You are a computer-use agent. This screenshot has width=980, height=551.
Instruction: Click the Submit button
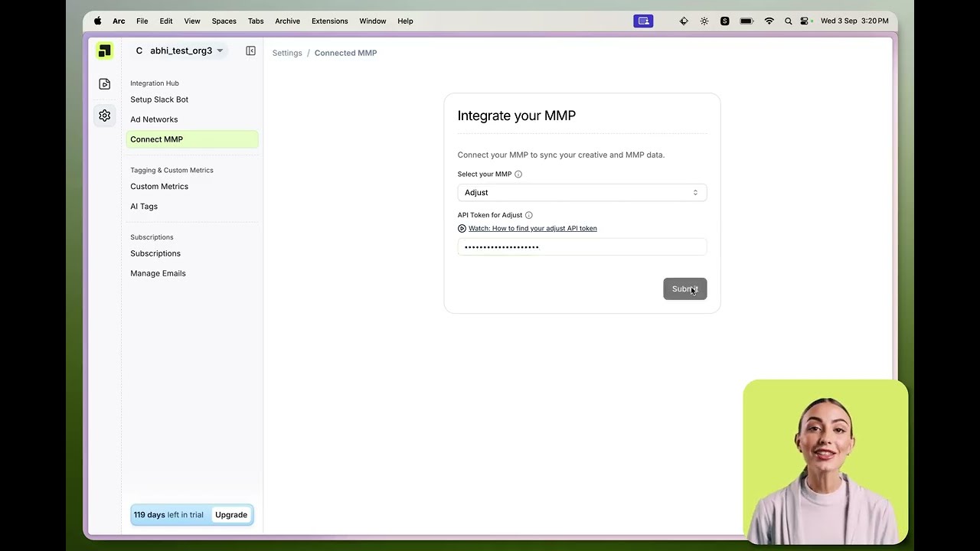coord(685,289)
